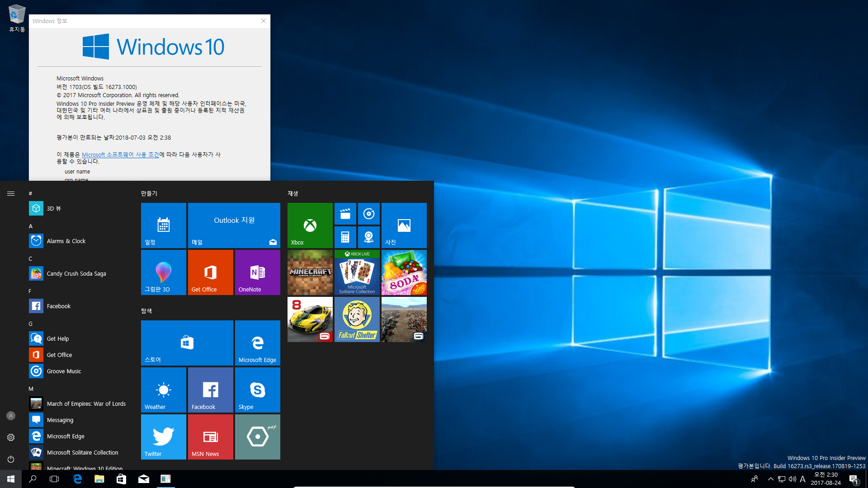
Task: Toggle OneNote tile in Start menu
Action: 258,272
